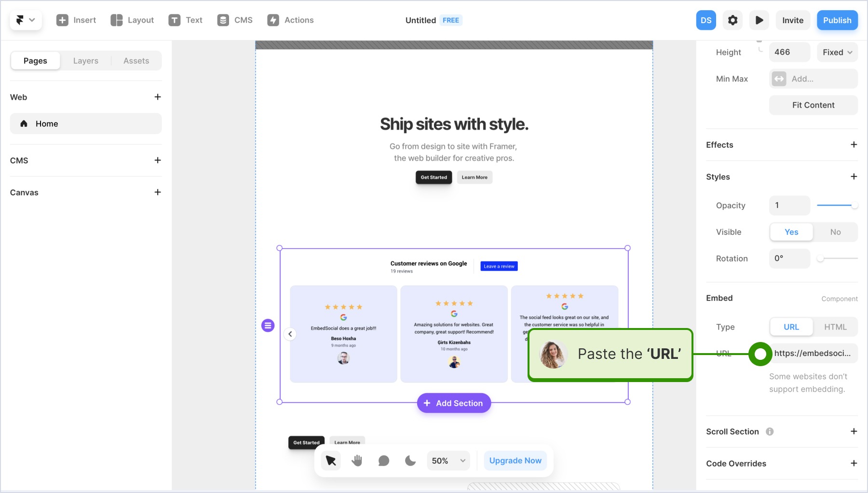Select the Text tool in toolbar
The image size is (868, 493).
(185, 20)
